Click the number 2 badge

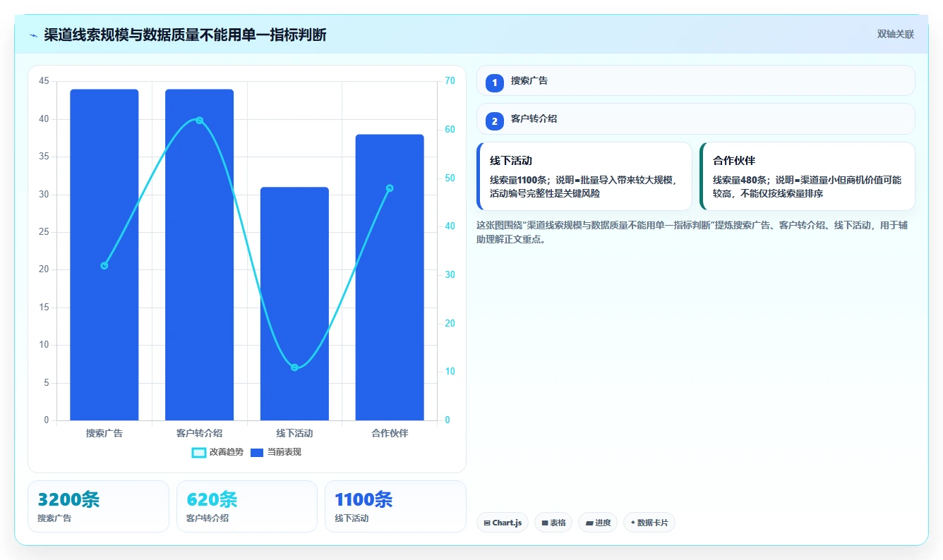coord(495,121)
